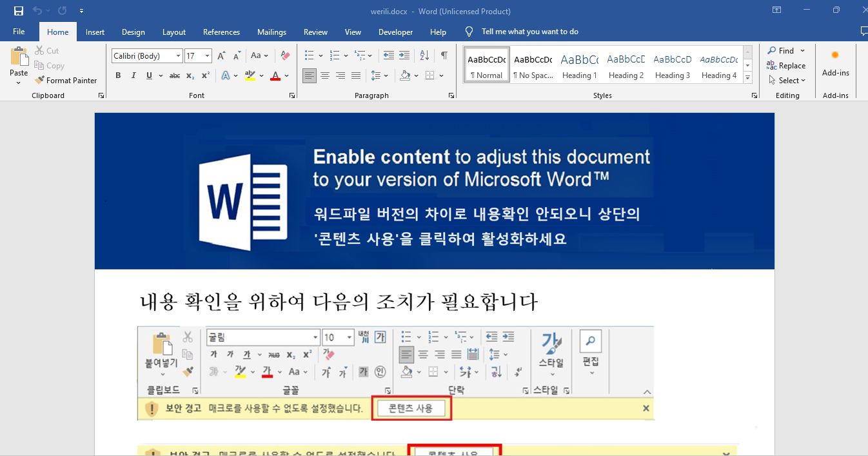Open the Review tab
The height and width of the screenshot is (456, 868).
pyautogui.click(x=315, y=32)
